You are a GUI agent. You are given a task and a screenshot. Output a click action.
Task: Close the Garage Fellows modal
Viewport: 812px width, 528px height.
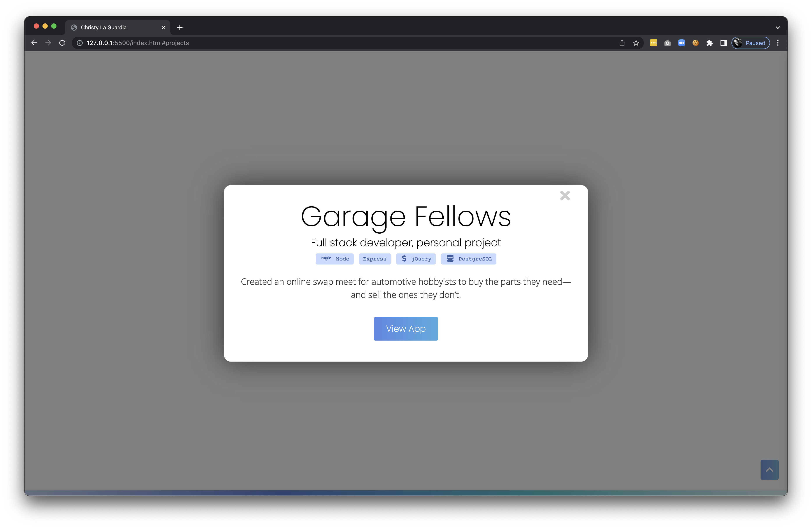point(565,196)
